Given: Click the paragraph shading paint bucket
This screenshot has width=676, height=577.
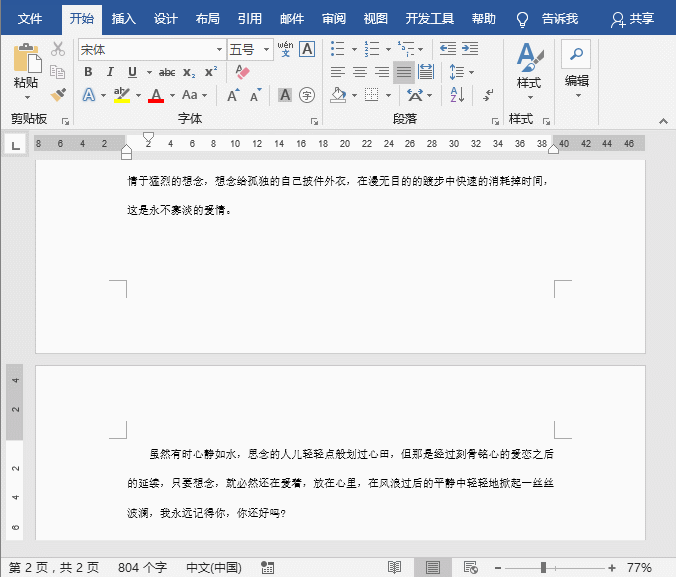Looking at the screenshot, I should pos(338,95).
